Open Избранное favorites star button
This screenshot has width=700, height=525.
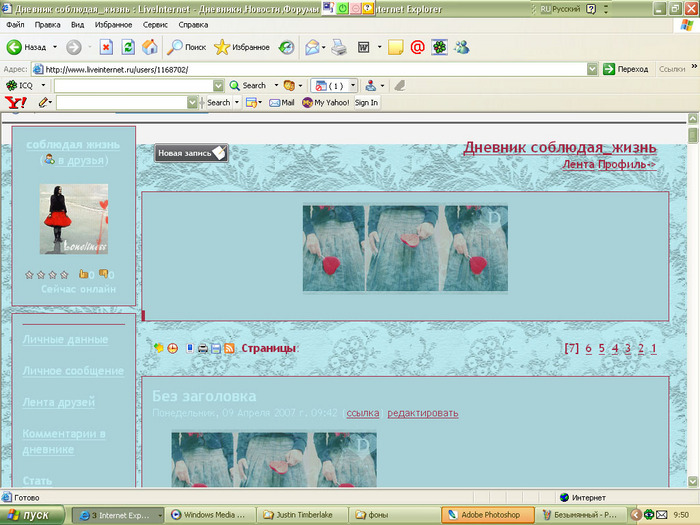(242, 47)
